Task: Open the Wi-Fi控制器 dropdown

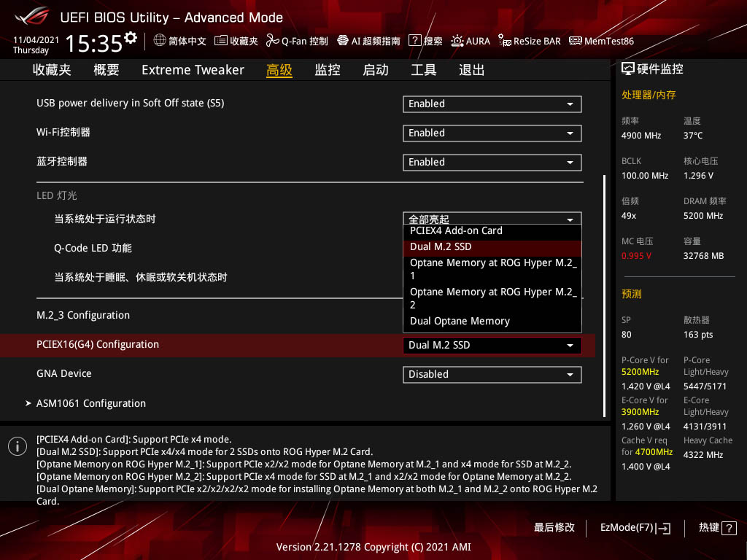Action: 492,133
